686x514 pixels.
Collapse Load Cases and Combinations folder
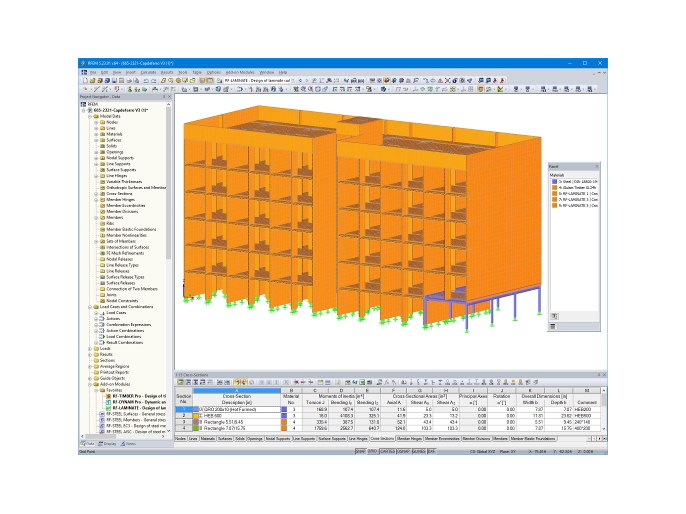(x=90, y=307)
